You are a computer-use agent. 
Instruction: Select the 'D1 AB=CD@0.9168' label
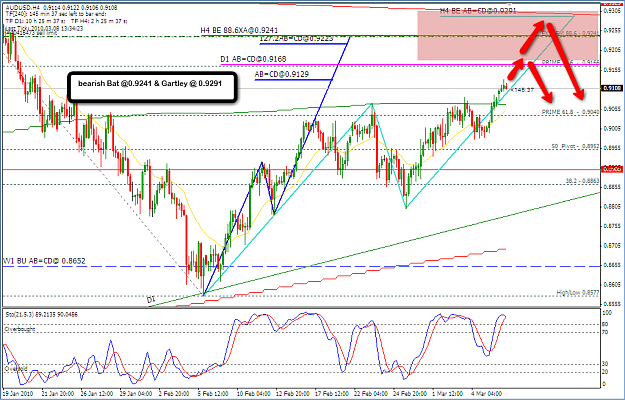click(253, 59)
